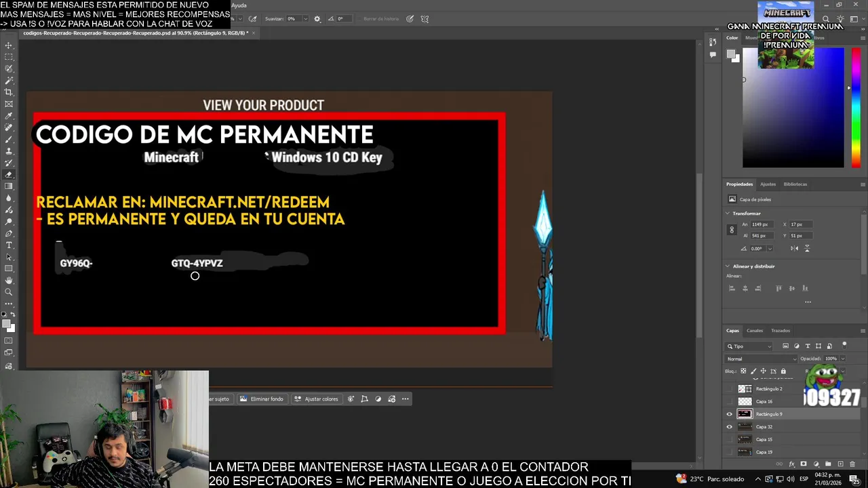The height and width of the screenshot is (488, 868).
Task: Switch to the Ajustes tab
Action: click(768, 184)
